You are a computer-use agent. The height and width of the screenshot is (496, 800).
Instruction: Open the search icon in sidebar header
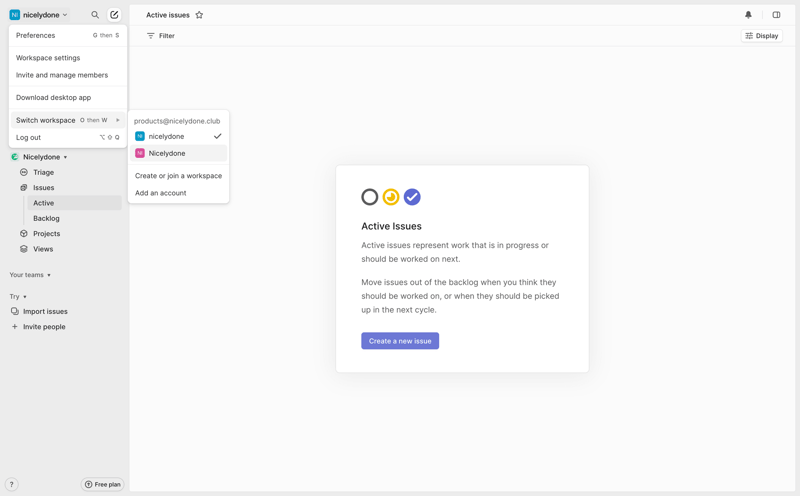95,15
